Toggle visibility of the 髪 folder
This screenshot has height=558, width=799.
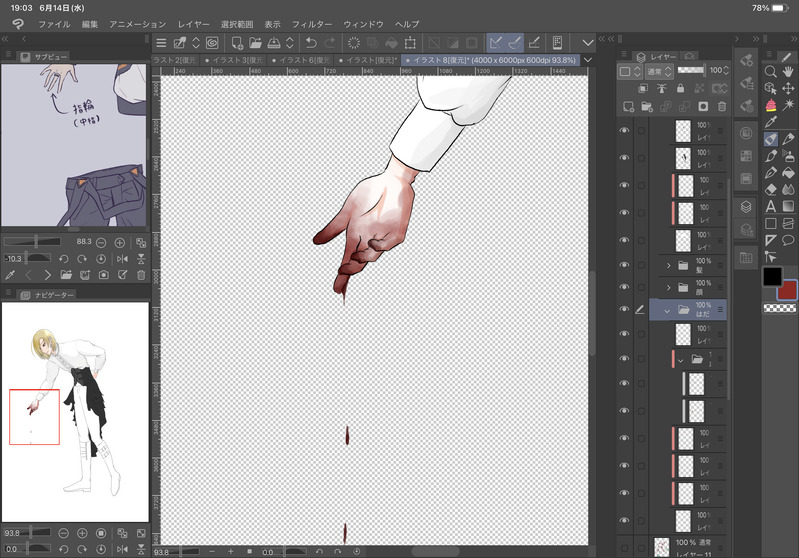click(x=624, y=265)
